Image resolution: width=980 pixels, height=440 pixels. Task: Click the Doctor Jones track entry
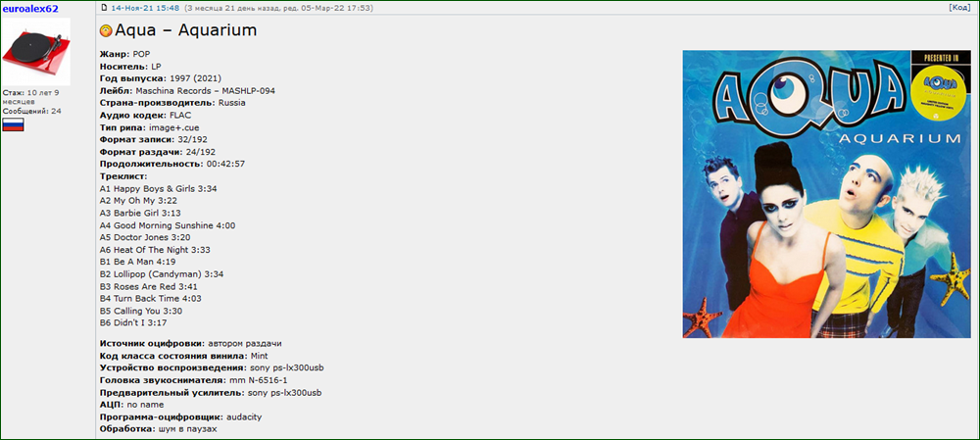tap(144, 237)
